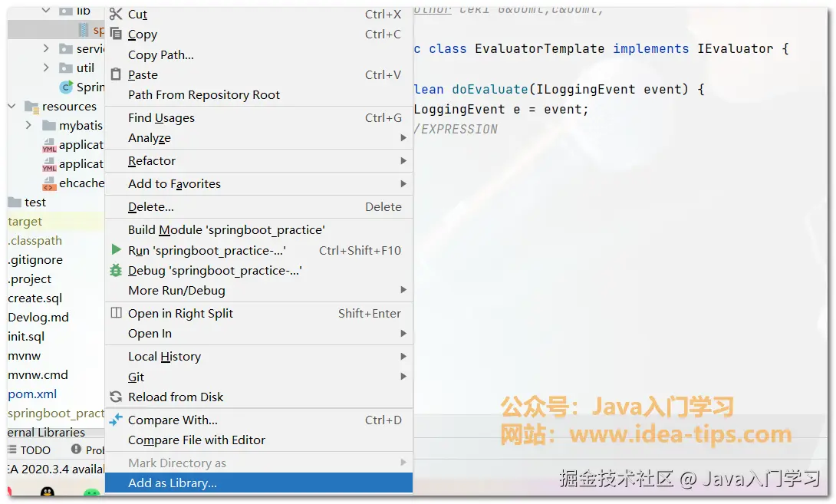The height and width of the screenshot is (504, 836).
Task: Select External Libraries node
Action: [x=46, y=432]
